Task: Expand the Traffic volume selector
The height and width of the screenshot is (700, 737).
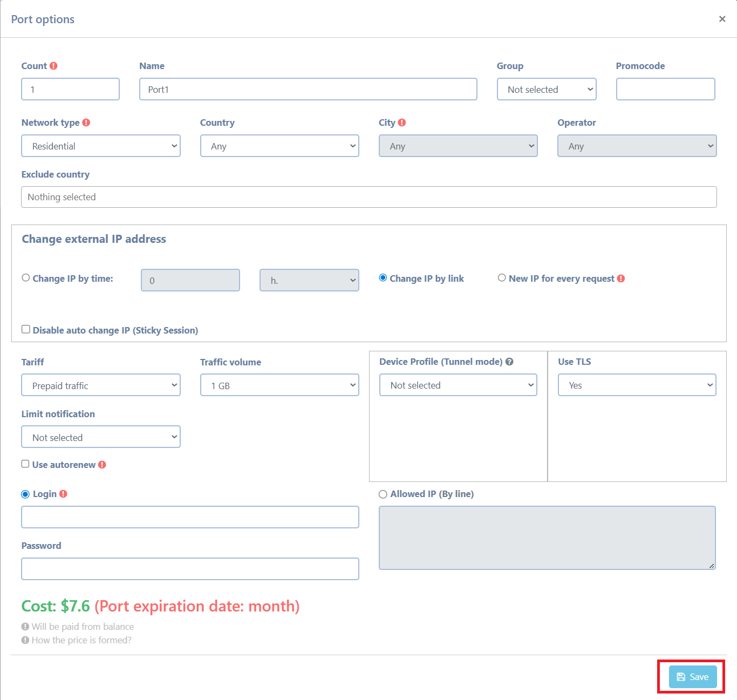Action: pos(279,385)
